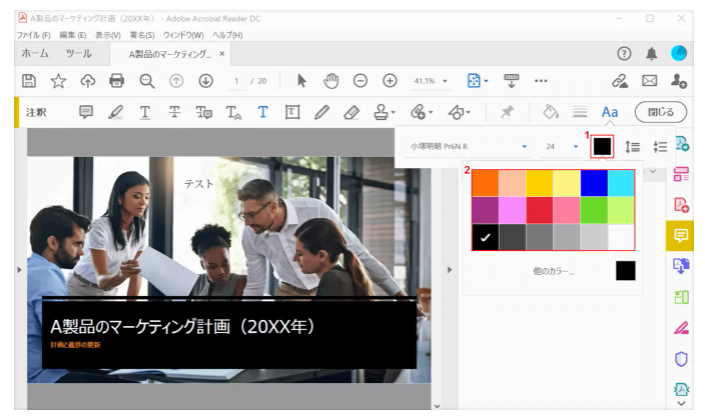Pick the orange color swatch

click(x=485, y=182)
